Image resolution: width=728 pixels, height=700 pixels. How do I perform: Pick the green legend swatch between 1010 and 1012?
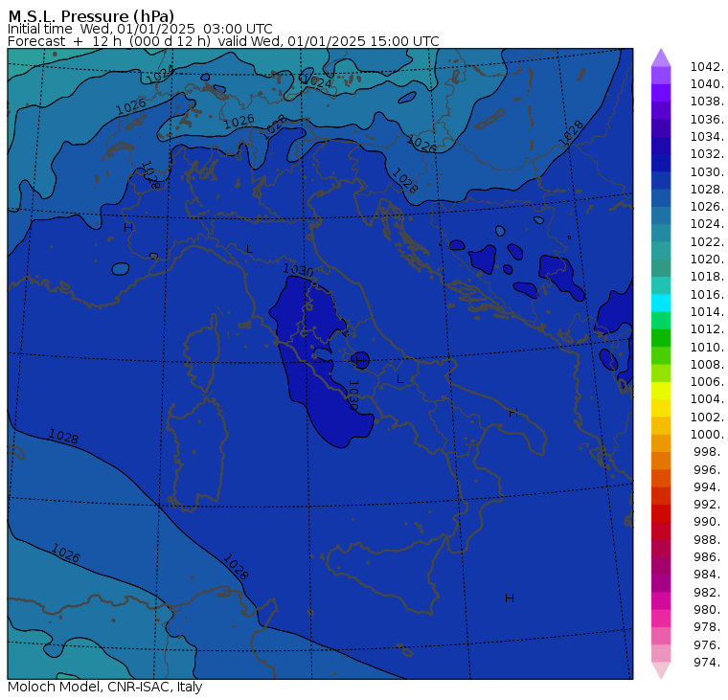coord(661,338)
